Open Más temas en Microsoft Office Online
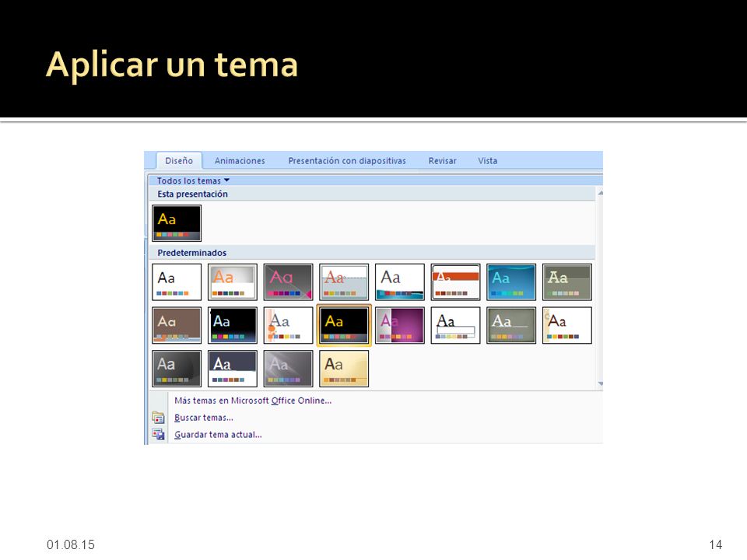747x560 pixels. point(252,401)
